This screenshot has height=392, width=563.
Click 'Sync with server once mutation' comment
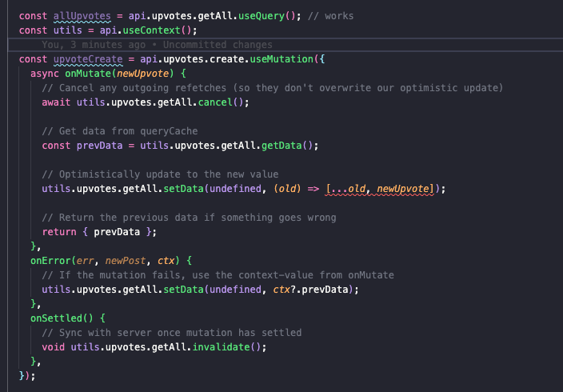[x=172, y=332]
